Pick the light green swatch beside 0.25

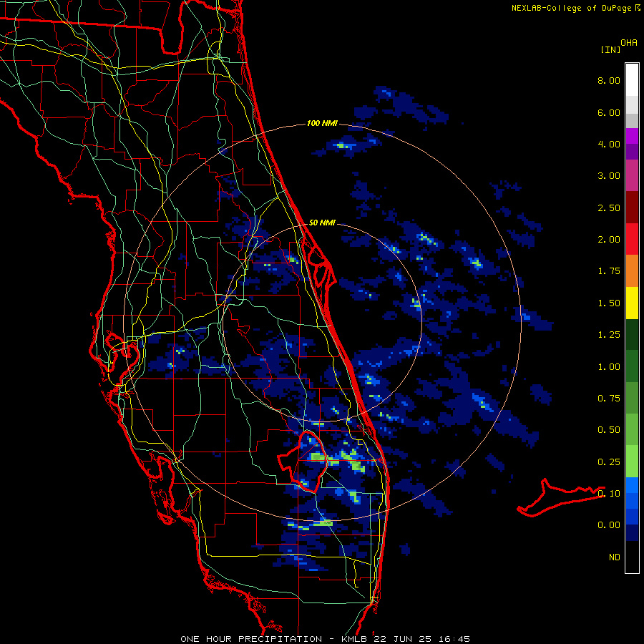[632, 462]
